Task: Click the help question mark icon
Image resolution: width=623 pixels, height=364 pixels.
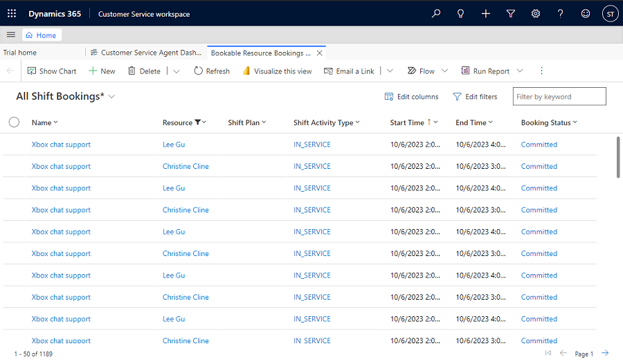Action: 560,14
